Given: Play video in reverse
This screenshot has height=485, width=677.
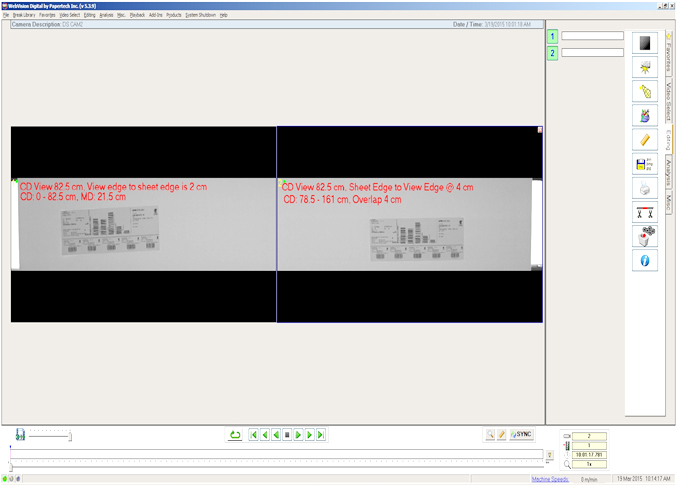Looking at the screenshot, I should [276, 435].
